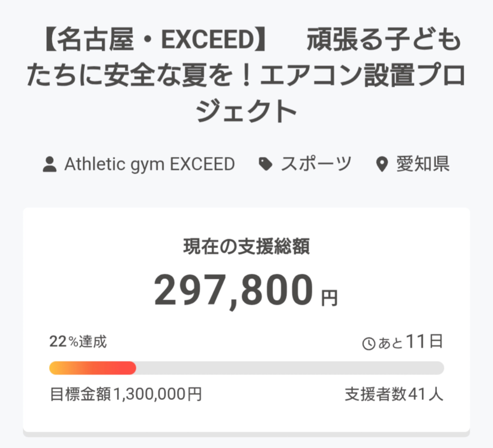The image size is (493, 448).
Task: Click the エアコン設置プロ text in the title
Action: click(x=362, y=75)
